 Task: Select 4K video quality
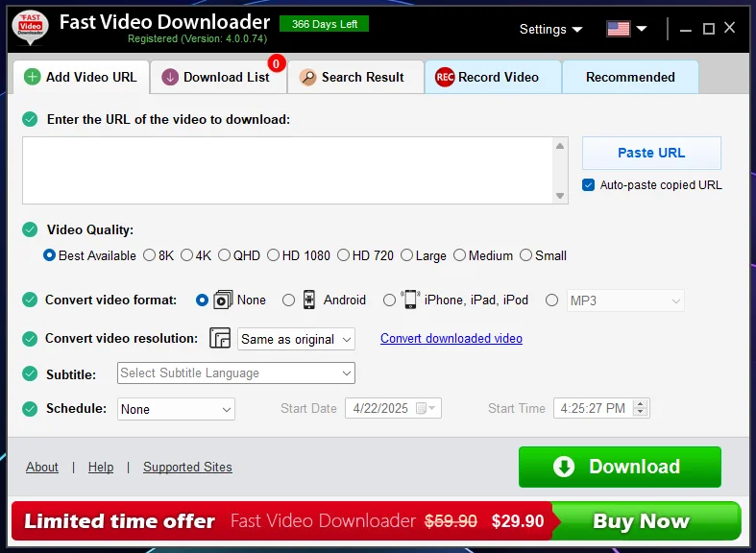pos(187,255)
